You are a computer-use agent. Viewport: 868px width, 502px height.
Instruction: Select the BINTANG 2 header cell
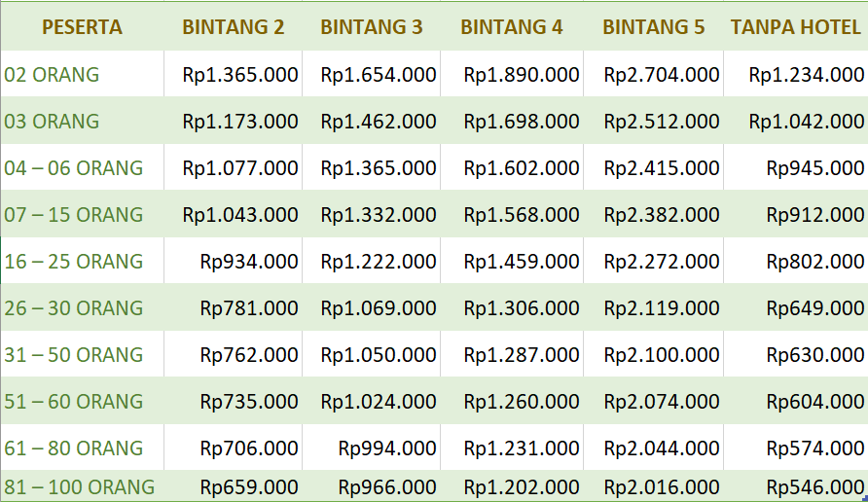pyautogui.click(x=234, y=27)
